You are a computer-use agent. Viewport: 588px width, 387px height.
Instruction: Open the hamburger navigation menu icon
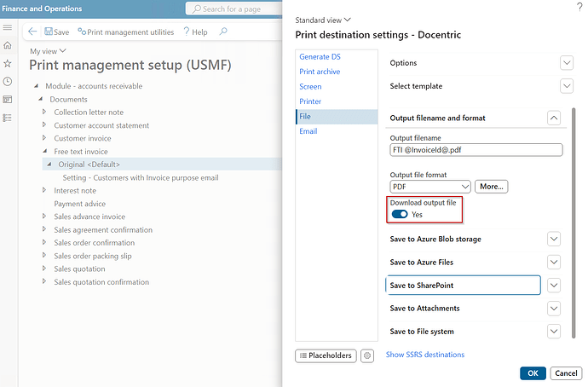point(8,27)
